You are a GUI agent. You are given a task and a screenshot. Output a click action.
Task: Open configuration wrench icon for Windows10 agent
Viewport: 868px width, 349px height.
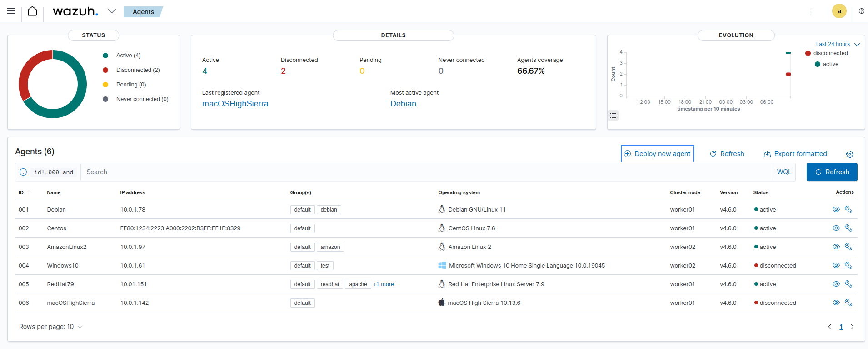(848, 265)
